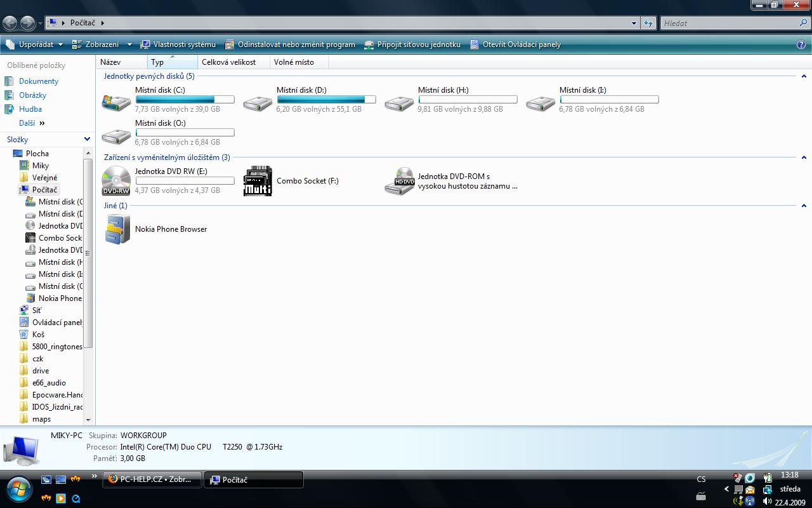Screen dimensions: 812x508
Task: Open the address bar history dropdown arrow
Action: coord(634,23)
